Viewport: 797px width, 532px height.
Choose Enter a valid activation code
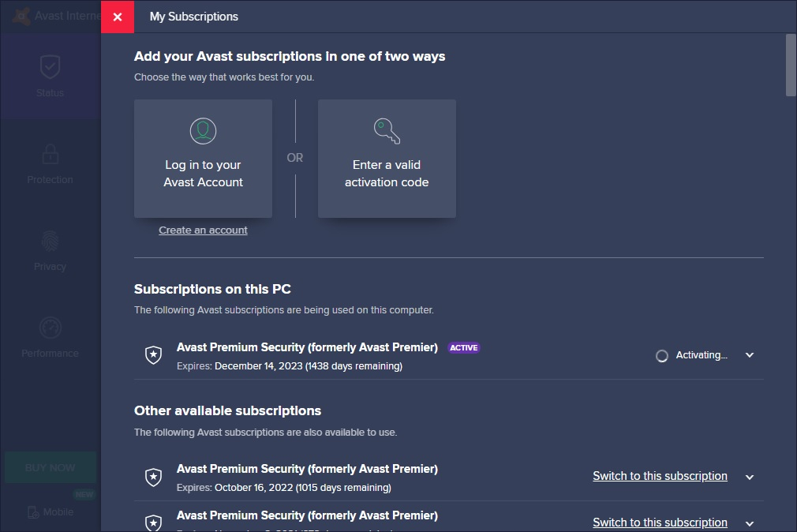[x=387, y=174]
